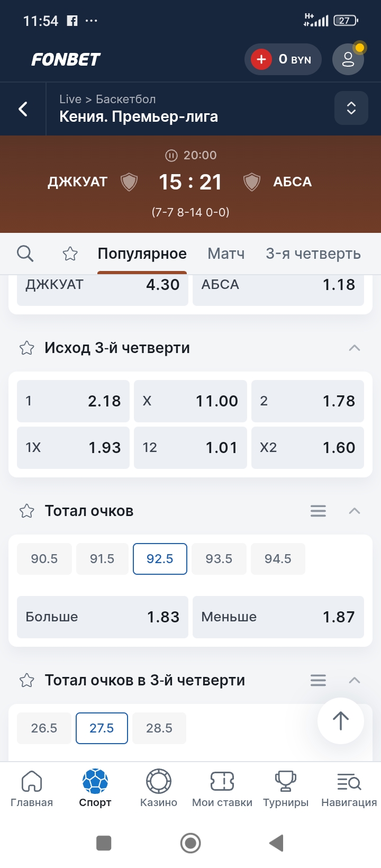Open the favorites star tab icon

pos(70,254)
